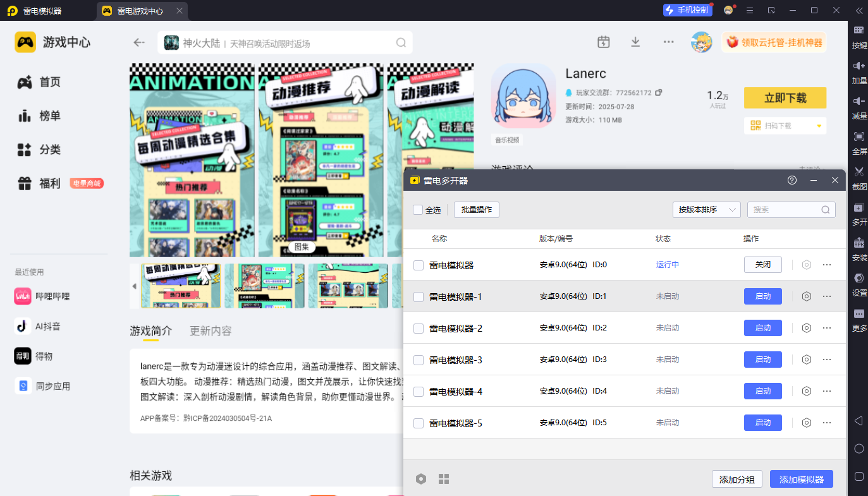Click the Android back triangle button
Image resolution: width=868 pixels, height=496 pixels.
[859, 421]
